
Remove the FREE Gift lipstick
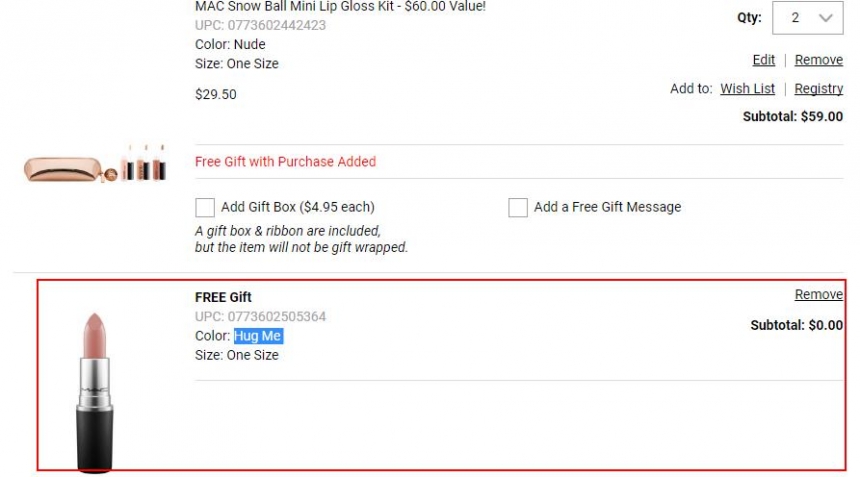click(x=818, y=294)
